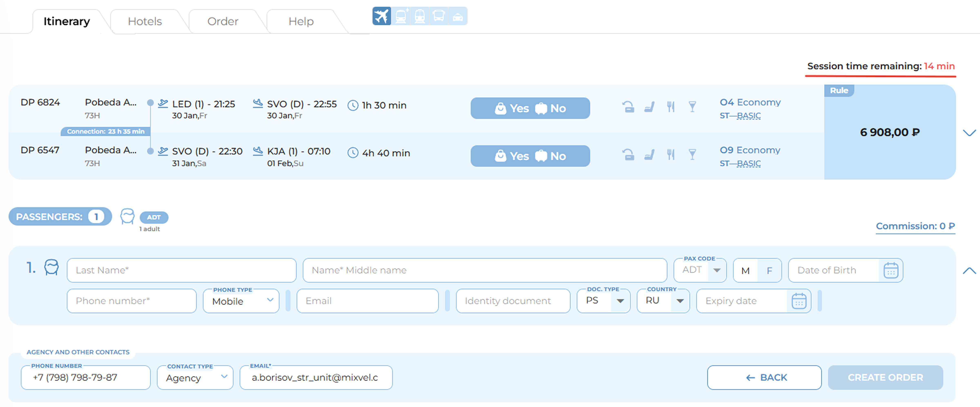Click seat icon for flight DP 6547
980x407 pixels.
[649, 154]
